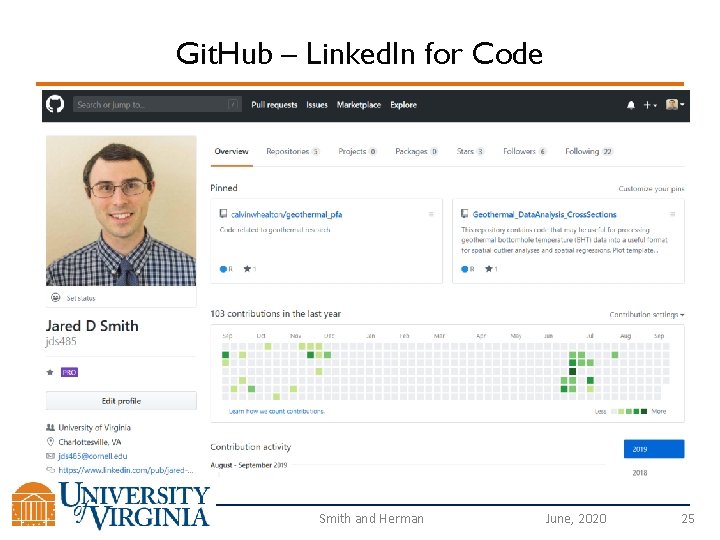Select the 2019 contribution year button

(x=654, y=449)
